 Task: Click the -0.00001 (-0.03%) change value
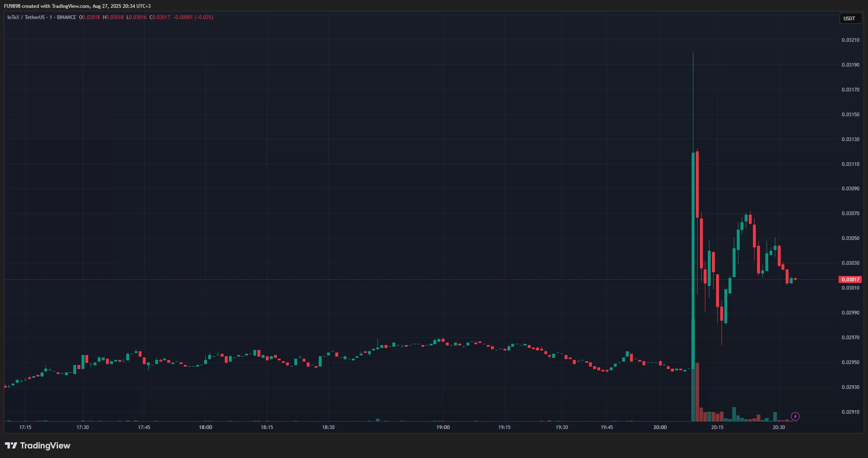coord(193,17)
